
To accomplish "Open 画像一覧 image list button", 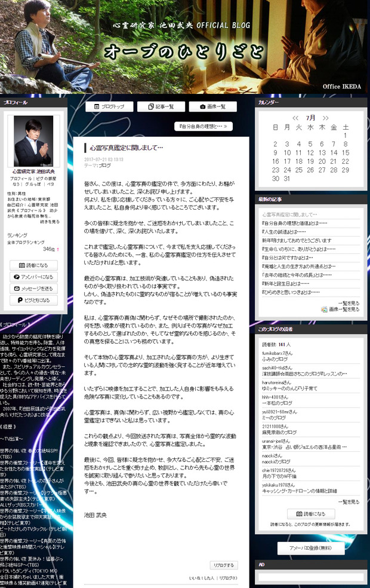I will pyautogui.click(x=212, y=106).
